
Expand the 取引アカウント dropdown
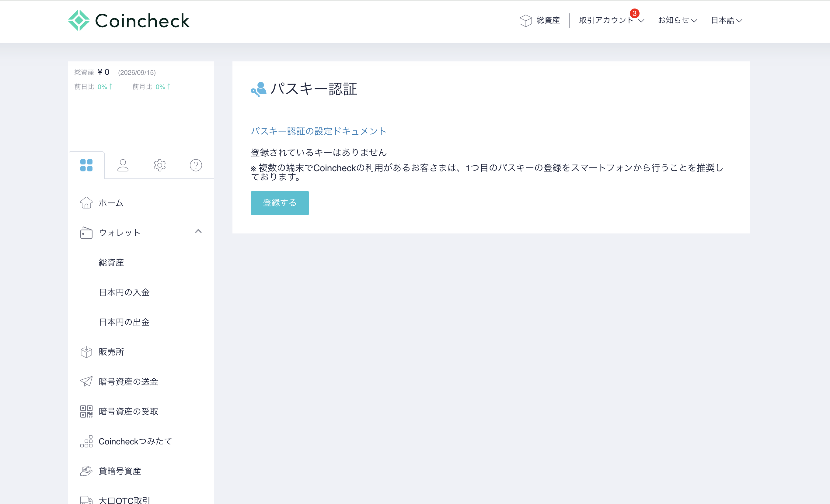pyautogui.click(x=611, y=20)
